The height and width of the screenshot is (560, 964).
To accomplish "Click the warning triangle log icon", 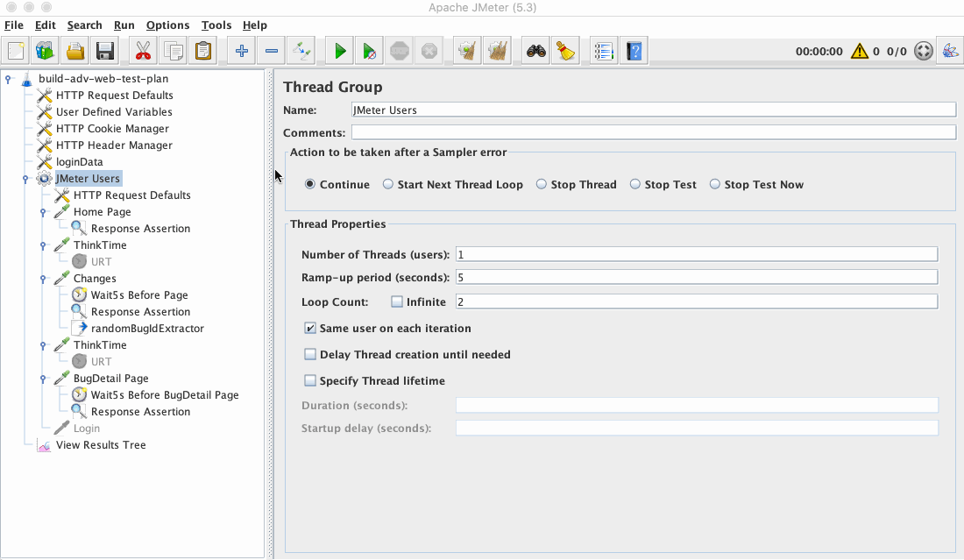I will point(860,51).
